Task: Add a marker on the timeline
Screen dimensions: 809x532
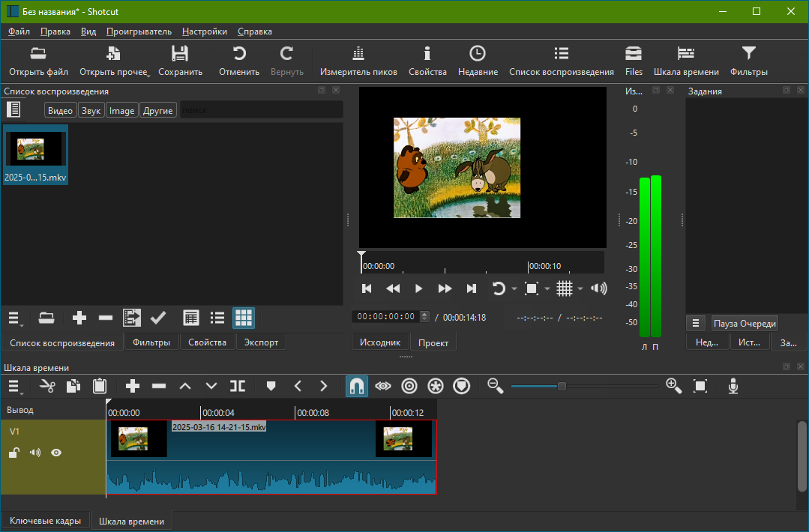Action: tap(271, 386)
